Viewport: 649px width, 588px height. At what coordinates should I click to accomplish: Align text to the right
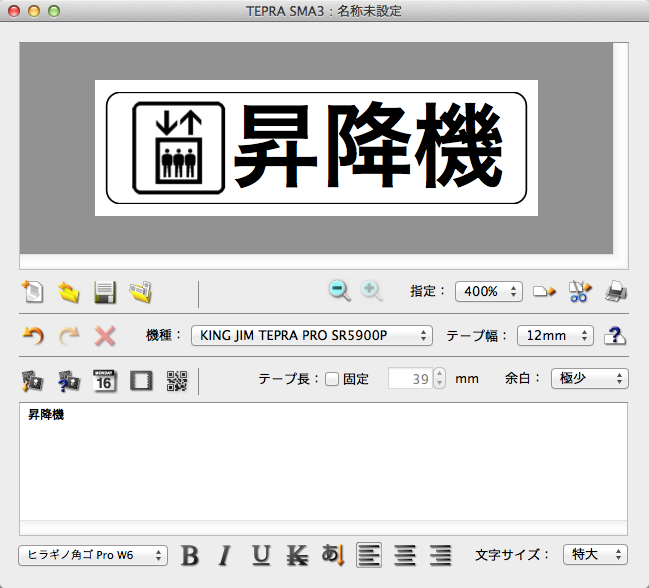[440, 555]
